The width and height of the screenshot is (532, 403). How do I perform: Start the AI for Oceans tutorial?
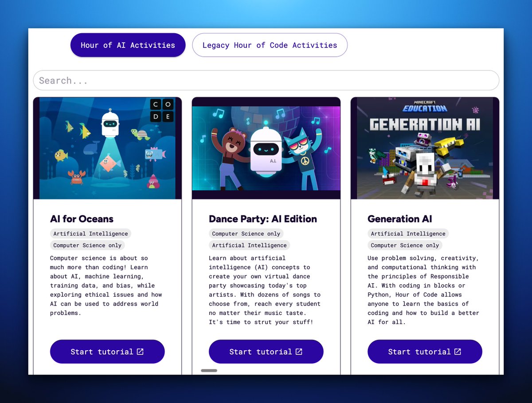[x=107, y=352]
